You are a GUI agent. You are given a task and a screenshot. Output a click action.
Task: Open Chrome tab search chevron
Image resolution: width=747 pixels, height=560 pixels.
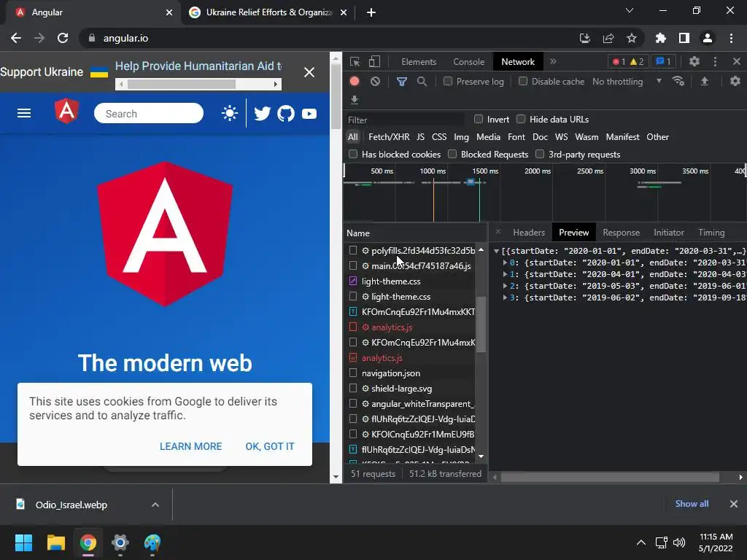point(630,10)
